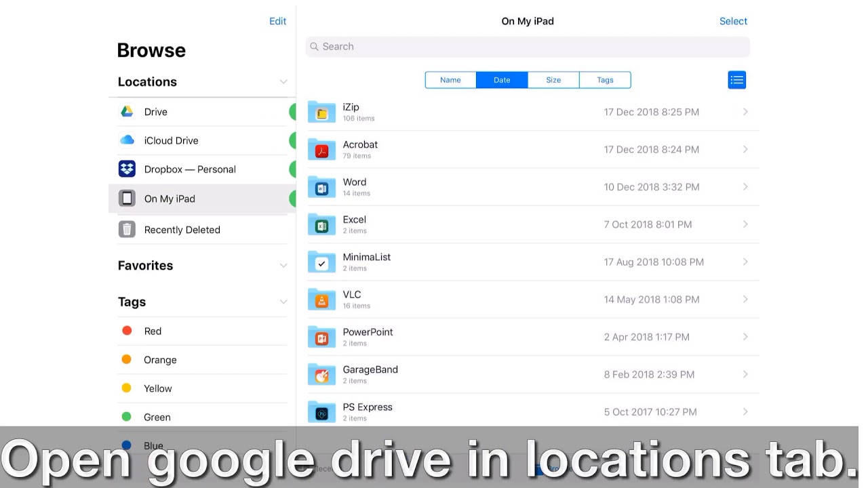Click the Yellow tag label
Screen dimensions: 868x488
pyautogui.click(x=157, y=388)
